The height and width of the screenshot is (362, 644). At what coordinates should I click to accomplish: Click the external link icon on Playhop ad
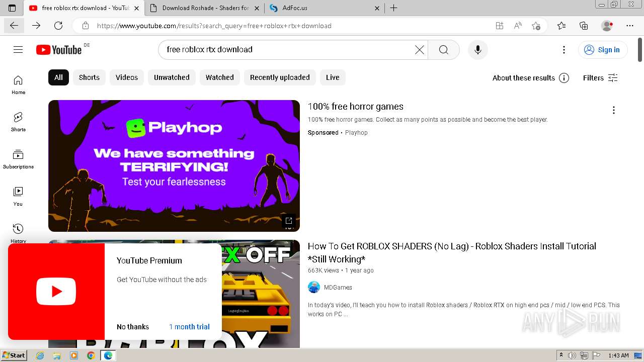point(289,221)
